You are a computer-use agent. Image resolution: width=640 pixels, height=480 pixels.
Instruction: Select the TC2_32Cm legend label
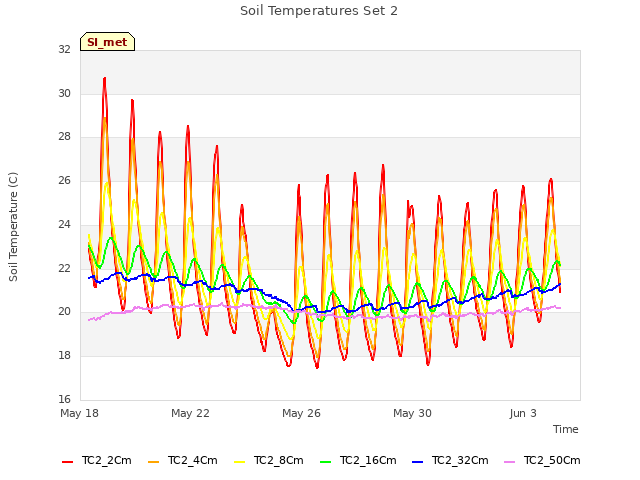pos(460,461)
